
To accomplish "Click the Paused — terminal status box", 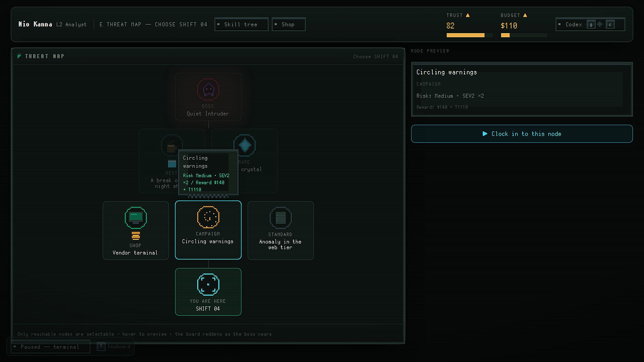I will pos(51,347).
